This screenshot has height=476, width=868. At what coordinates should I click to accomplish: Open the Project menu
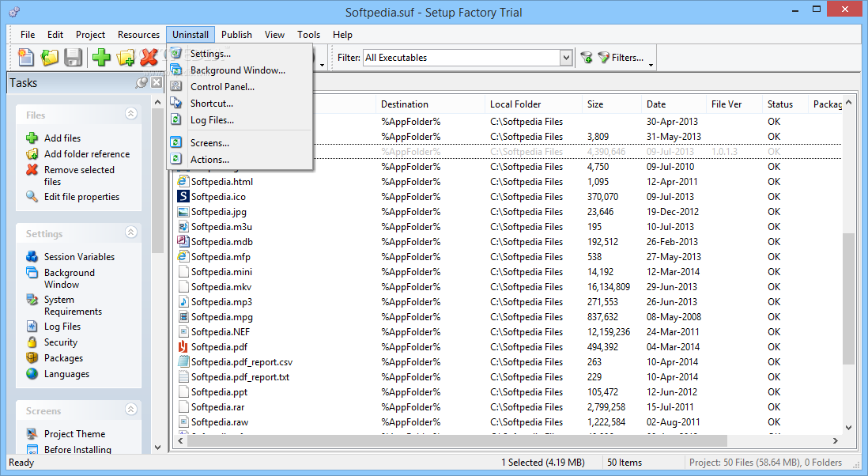(90, 34)
